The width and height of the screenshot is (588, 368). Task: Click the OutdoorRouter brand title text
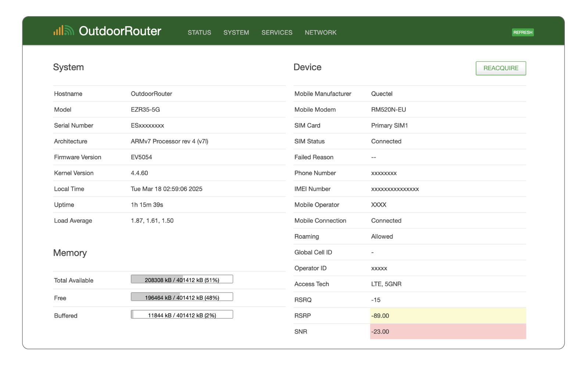[x=120, y=31]
